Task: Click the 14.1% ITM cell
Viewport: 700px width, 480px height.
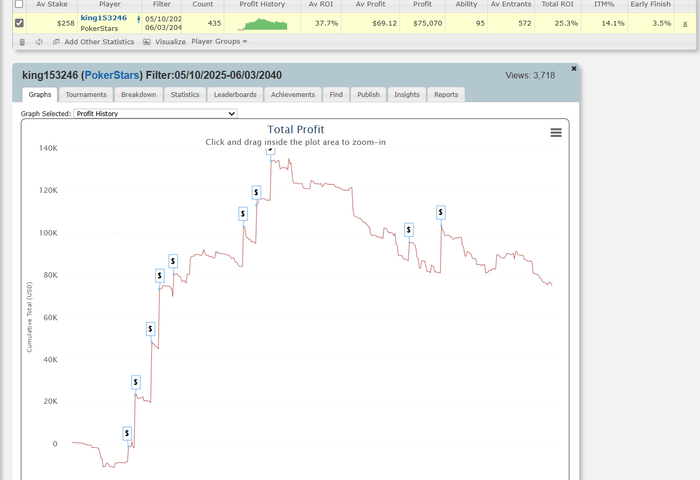Action: tap(604, 23)
